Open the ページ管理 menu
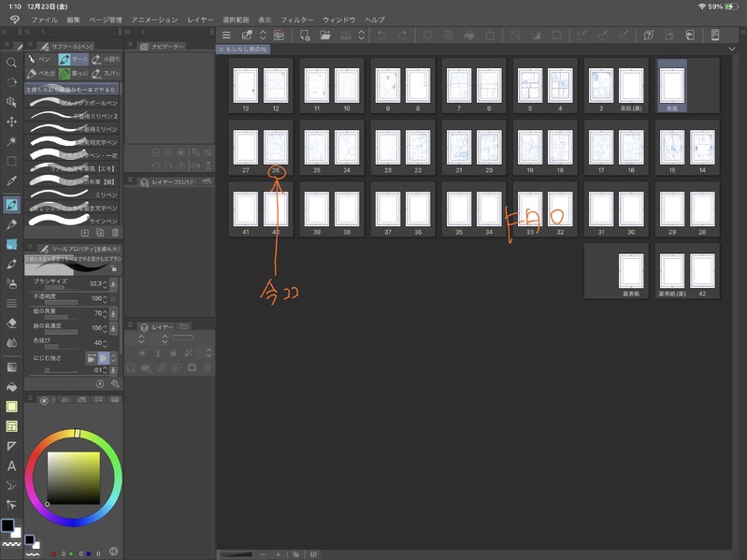This screenshot has width=747, height=560. click(106, 20)
